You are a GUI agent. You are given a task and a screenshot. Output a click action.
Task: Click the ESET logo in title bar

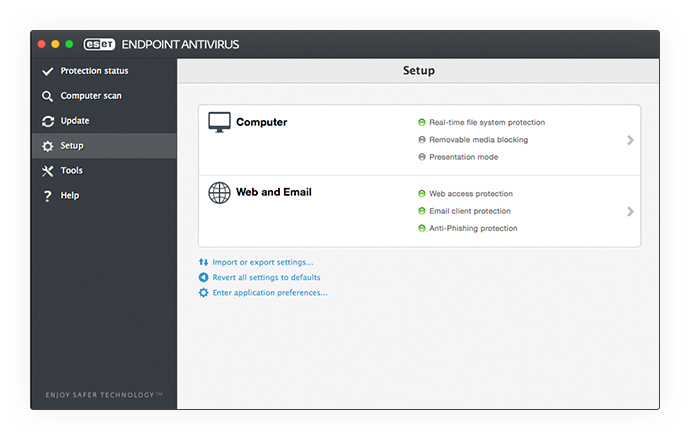coord(99,44)
